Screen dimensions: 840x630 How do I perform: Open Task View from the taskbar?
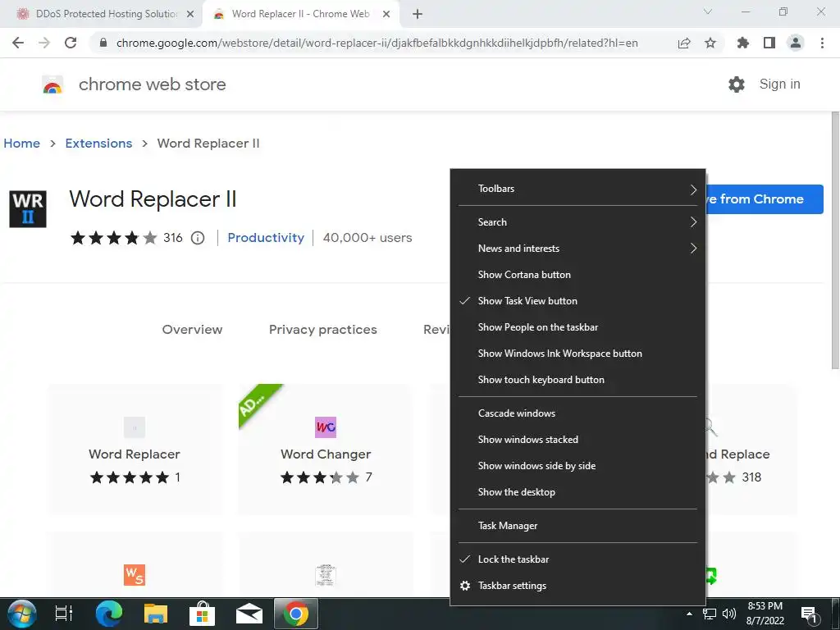pos(64,614)
